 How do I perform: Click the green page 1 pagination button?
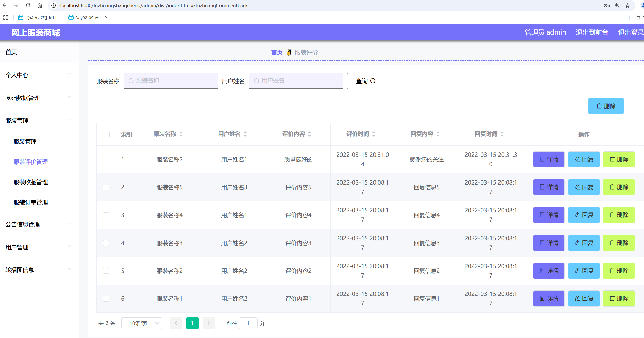click(x=192, y=323)
